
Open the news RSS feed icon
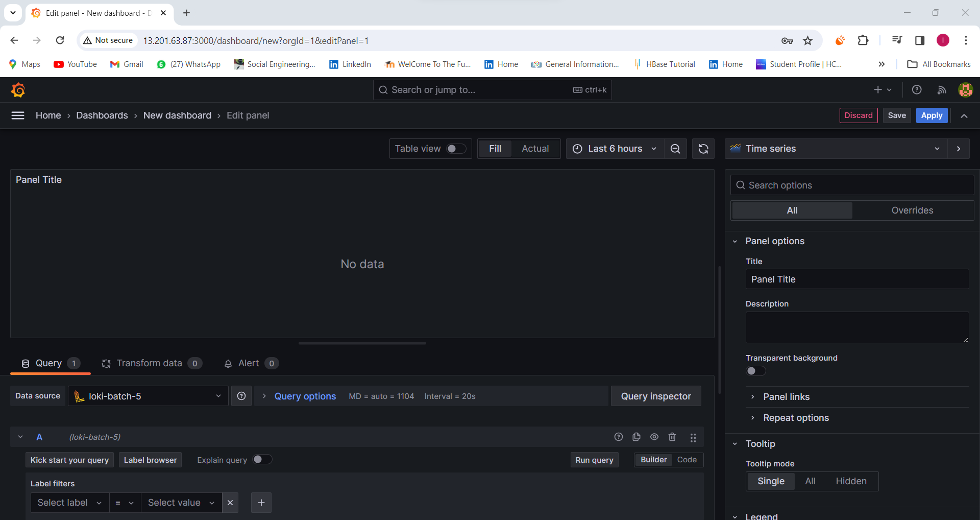(x=942, y=90)
